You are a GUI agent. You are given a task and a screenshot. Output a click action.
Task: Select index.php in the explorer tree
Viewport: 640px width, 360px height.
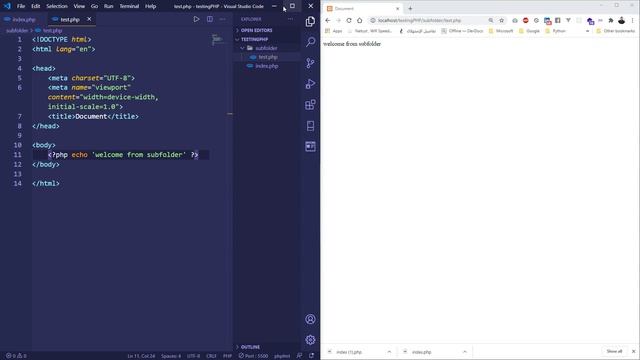(267, 66)
